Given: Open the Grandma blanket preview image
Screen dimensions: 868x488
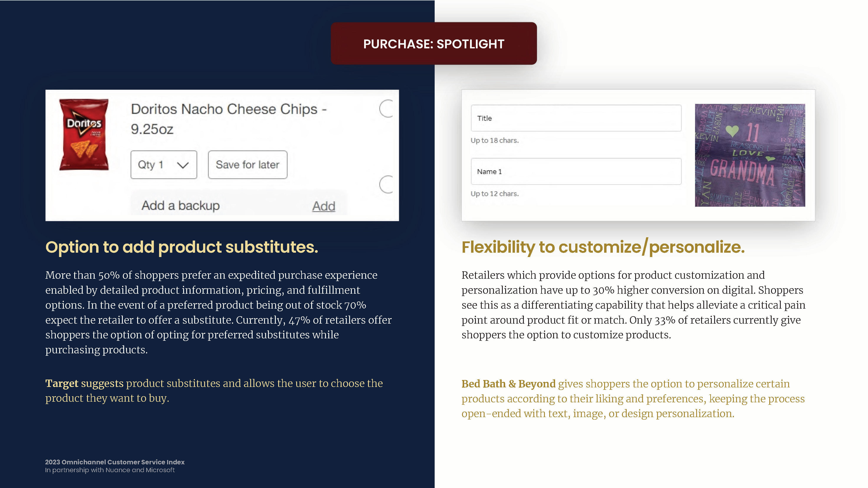Looking at the screenshot, I should coord(750,155).
